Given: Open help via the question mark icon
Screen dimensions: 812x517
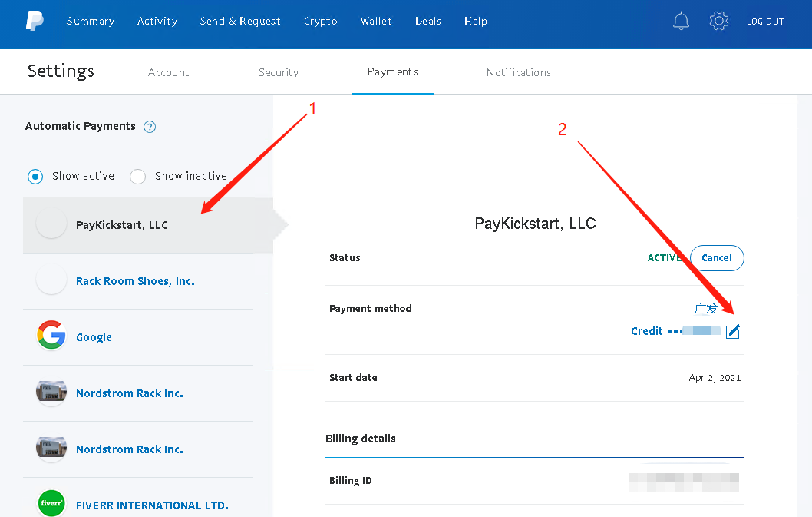Looking at the screenshot, I should [x=150, y=126].
